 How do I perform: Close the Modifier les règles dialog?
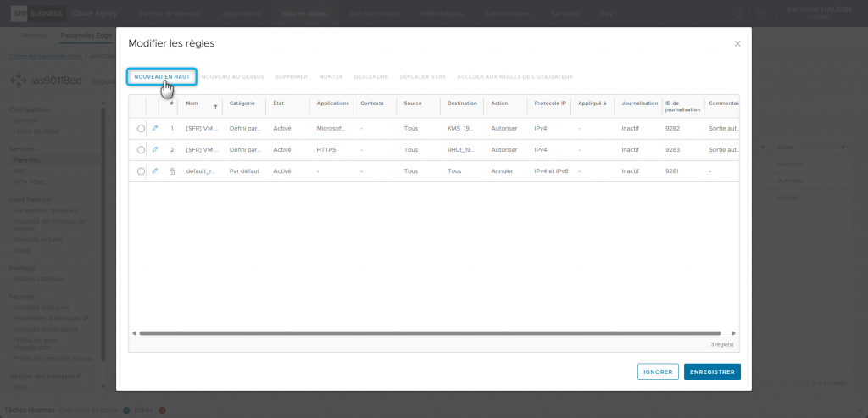[x=737, y=43]
